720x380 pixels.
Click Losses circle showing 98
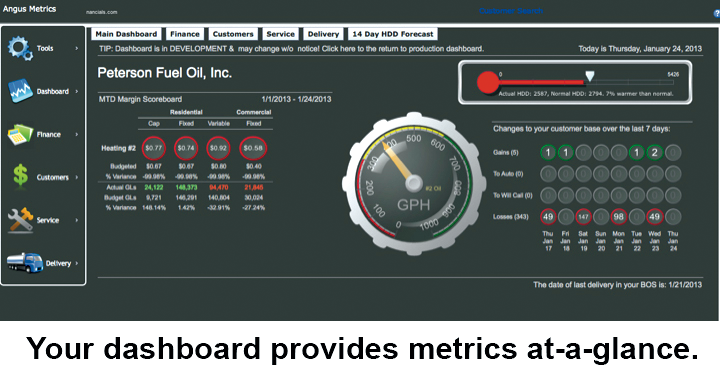point(619,217)
